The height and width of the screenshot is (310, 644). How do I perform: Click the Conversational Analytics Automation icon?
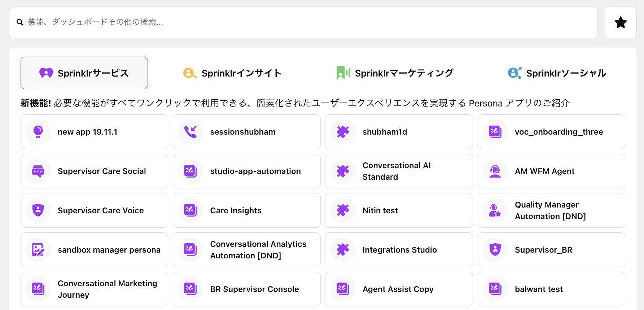pyautogui.click(x=190, y=250)
